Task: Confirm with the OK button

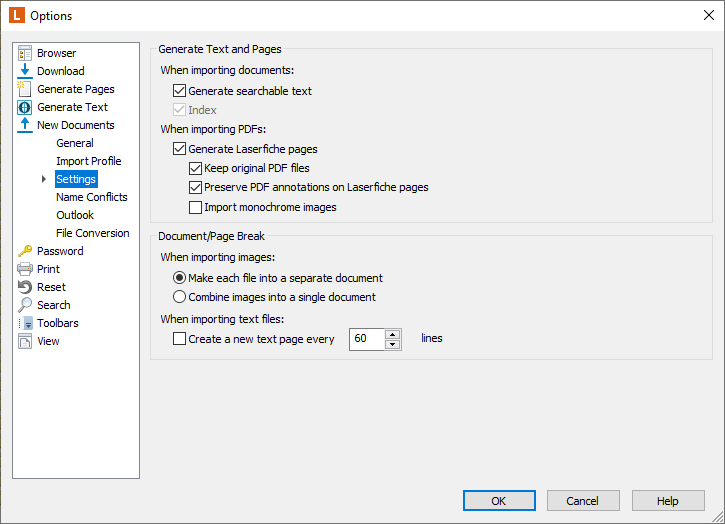Action: click(x=499, y=501)
